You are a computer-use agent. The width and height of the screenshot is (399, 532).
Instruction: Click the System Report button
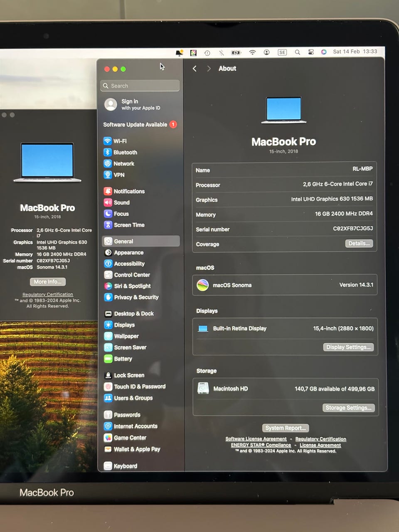tap(286, 428)
